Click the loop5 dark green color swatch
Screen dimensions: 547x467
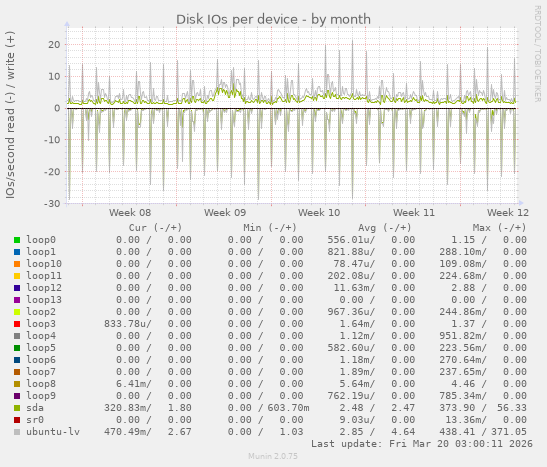[x=17, y=348]
